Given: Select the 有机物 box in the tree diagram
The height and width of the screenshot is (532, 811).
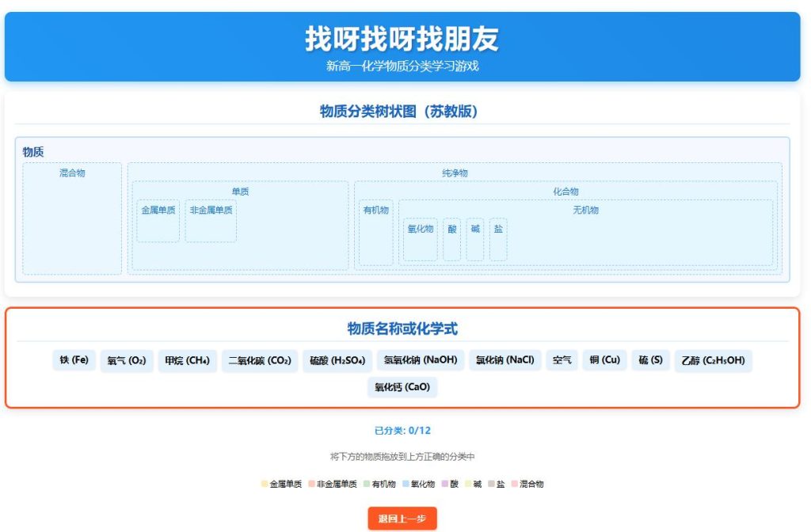Looking at the screenshot, I should point(375,233).
